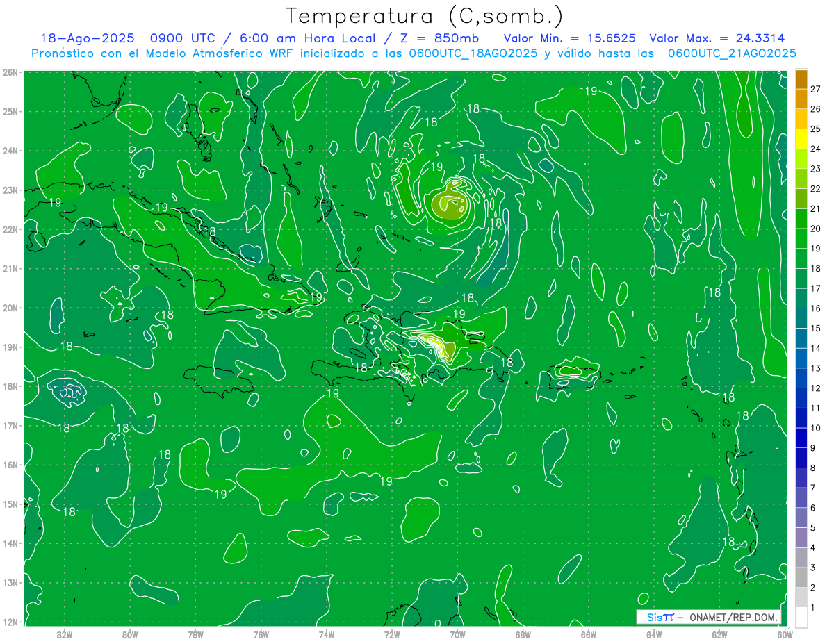Click the 13N latitude axis label
This screenshot has height=644, width=834.
10,582
